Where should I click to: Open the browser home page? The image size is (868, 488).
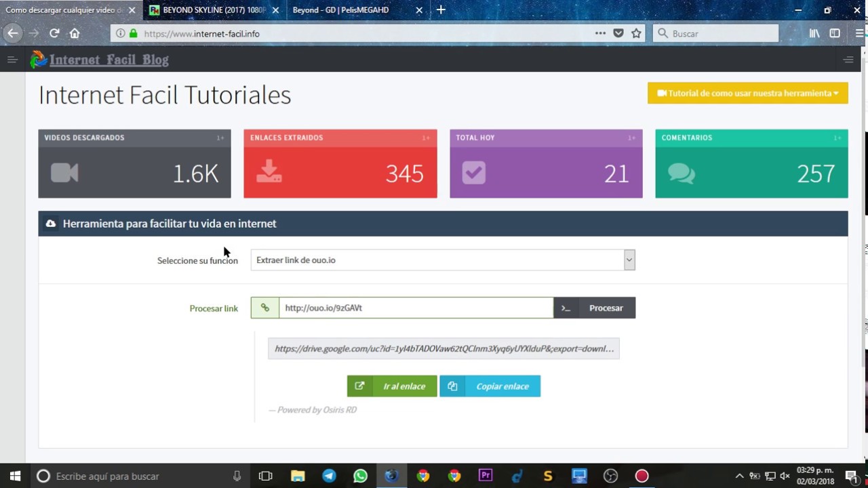[x=75, y=33]
